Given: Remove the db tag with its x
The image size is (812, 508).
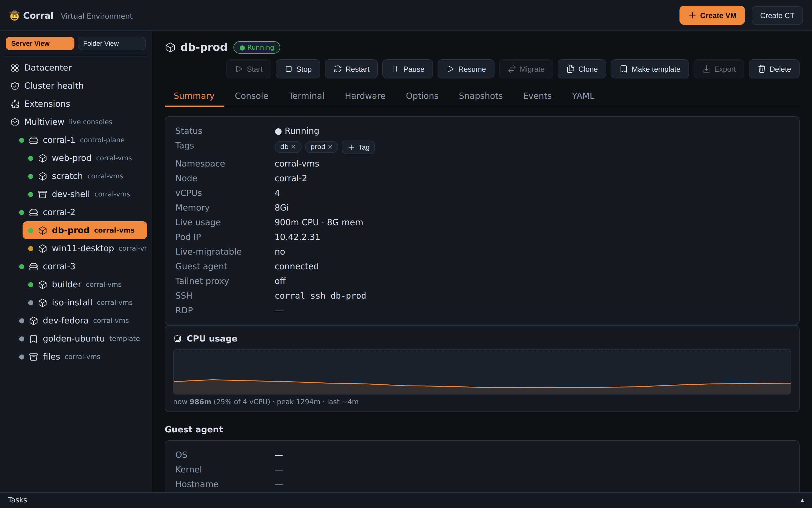Looking at the screenshot, I should (x=294, y=147).
